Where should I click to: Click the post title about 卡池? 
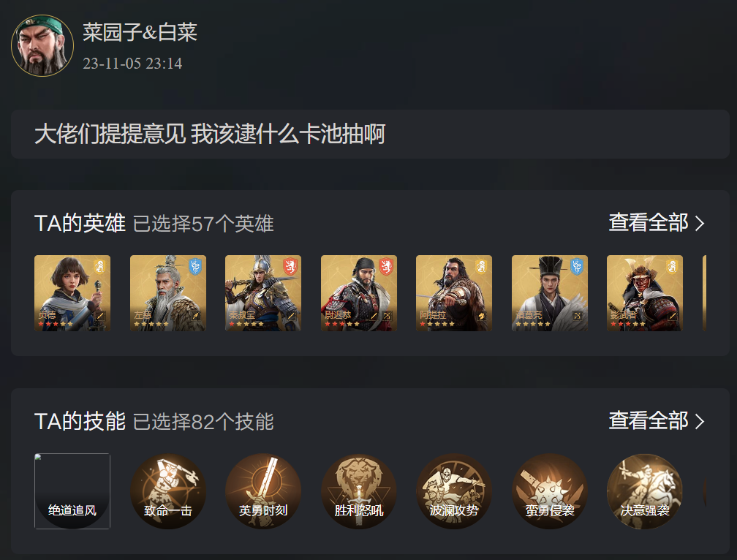click(210, 134)
